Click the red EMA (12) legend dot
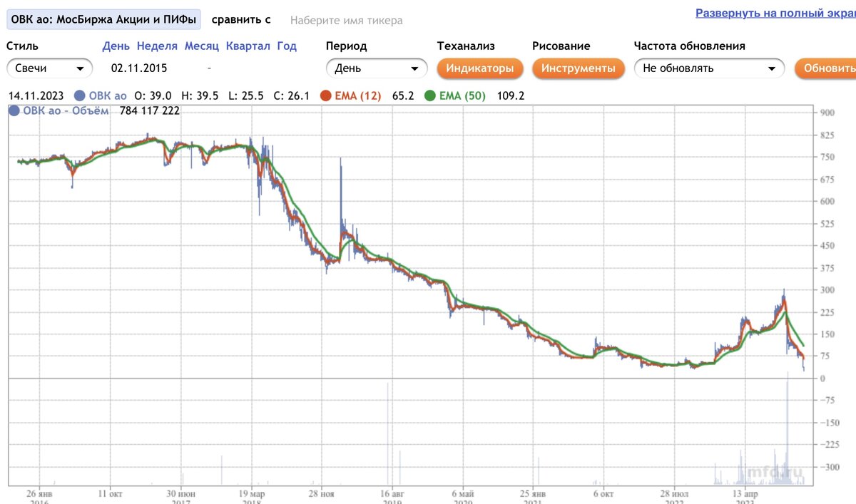856x504 pixels. (326, 96)
